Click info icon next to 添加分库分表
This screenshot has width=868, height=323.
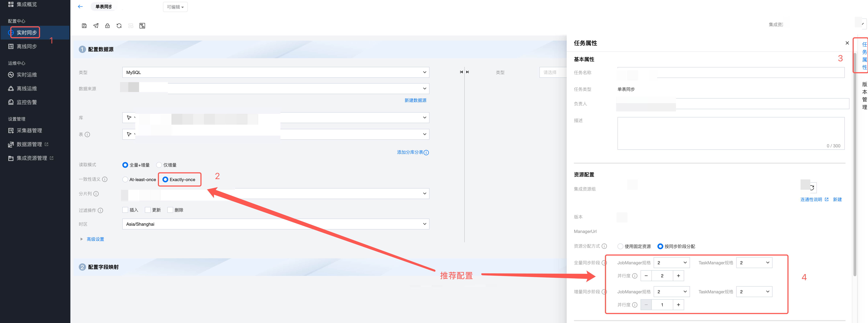click(426, 152)
